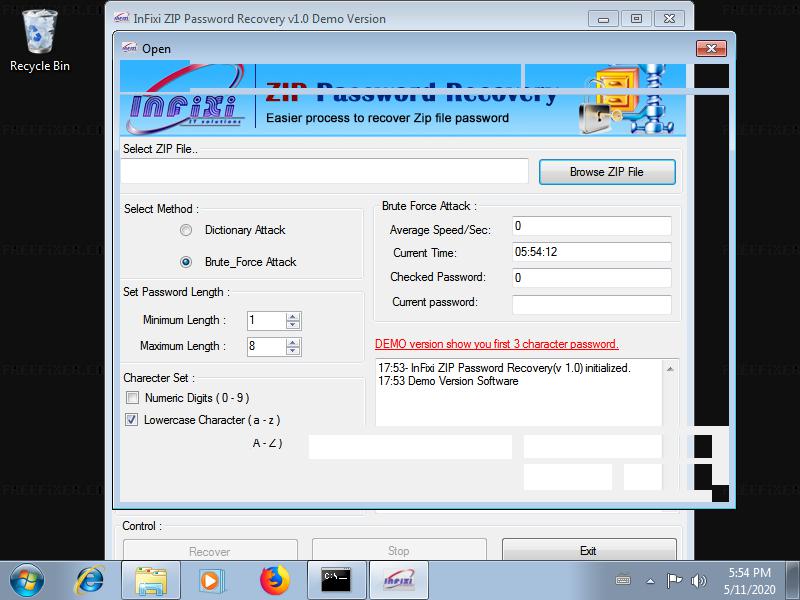Click the InFixi taskbar button

(398, 580)
